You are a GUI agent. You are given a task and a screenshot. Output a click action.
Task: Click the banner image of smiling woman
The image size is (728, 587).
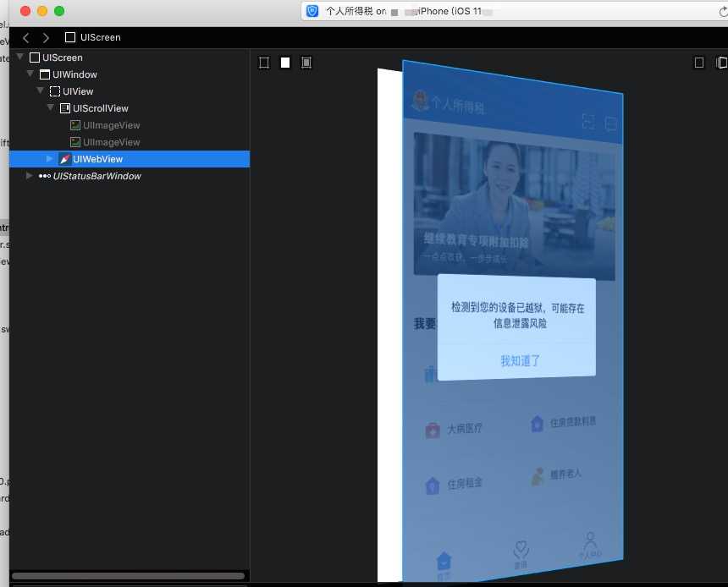pyautogui.click(x=515, y=207)
